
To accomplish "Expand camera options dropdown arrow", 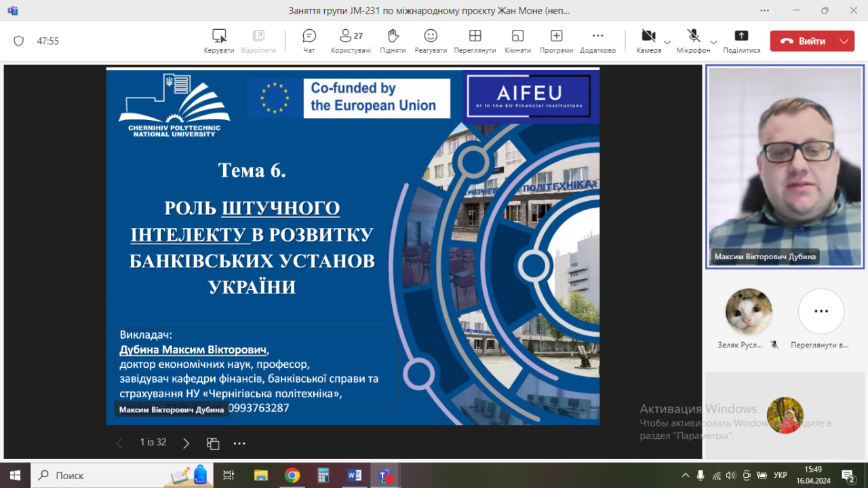I will click(667, 41).
